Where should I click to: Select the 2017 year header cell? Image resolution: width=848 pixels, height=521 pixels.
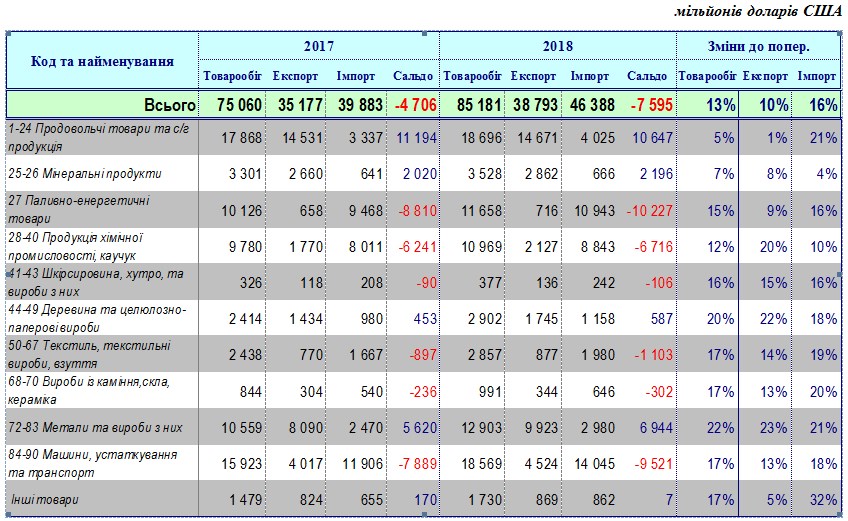coord(318,46)
